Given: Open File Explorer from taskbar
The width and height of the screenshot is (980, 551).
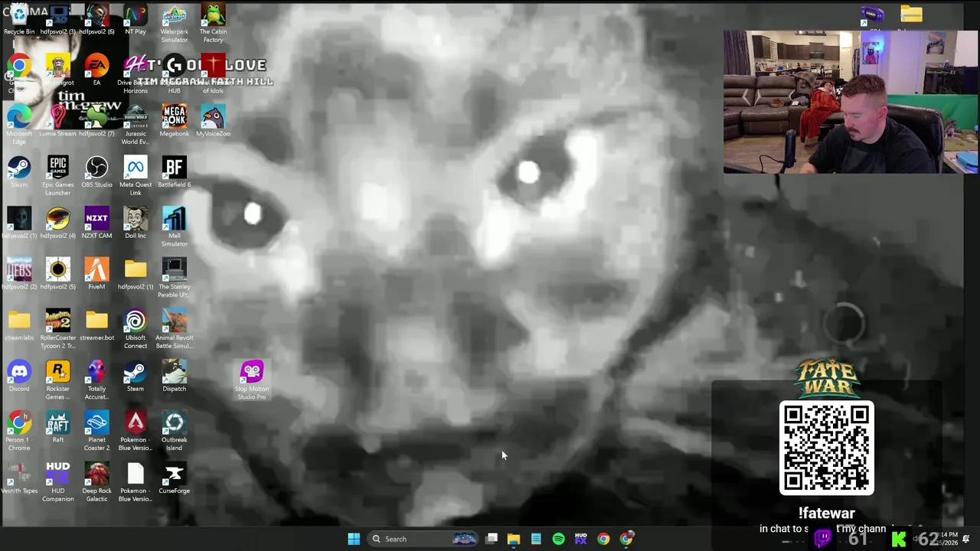Looking at the screenshot, I should [x=514, y=539].
